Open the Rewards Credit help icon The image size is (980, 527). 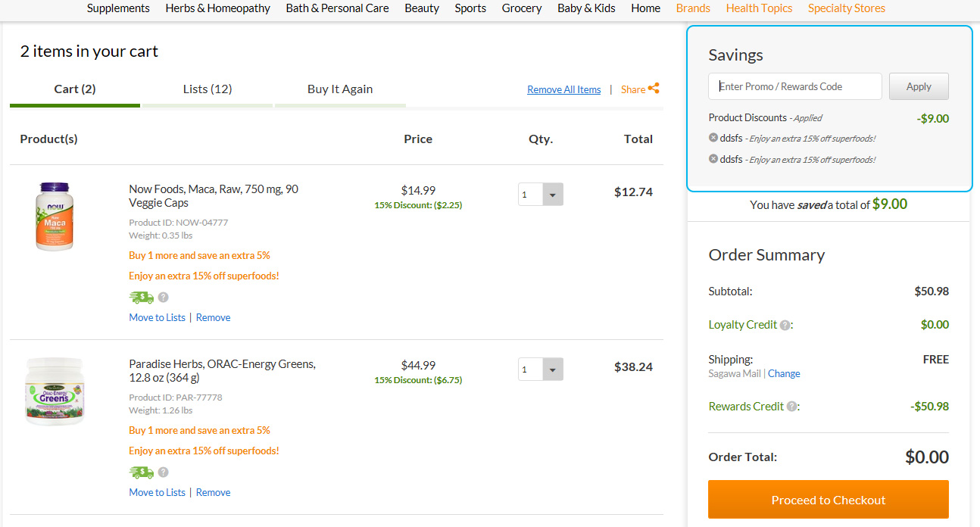pos(791,407)
